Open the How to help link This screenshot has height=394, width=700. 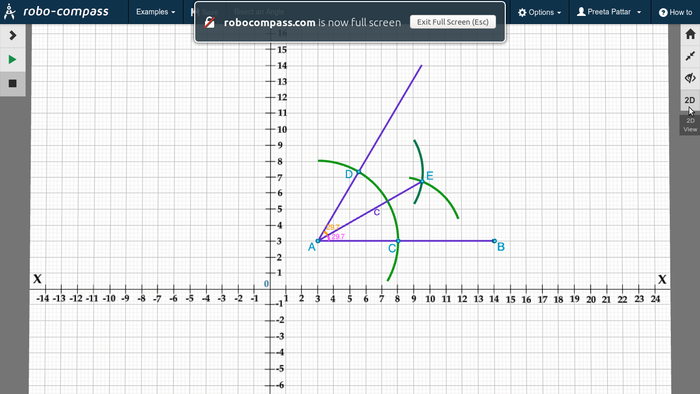tap(675, 12)
